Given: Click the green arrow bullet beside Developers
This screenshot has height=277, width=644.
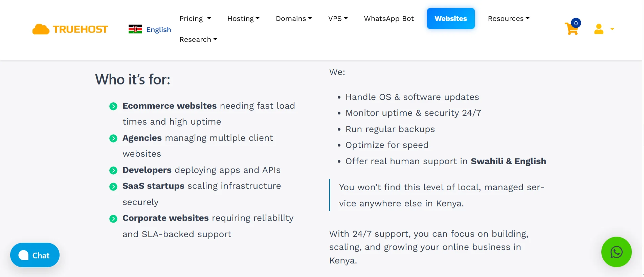Looking at the screenshot, I should 113,171.
